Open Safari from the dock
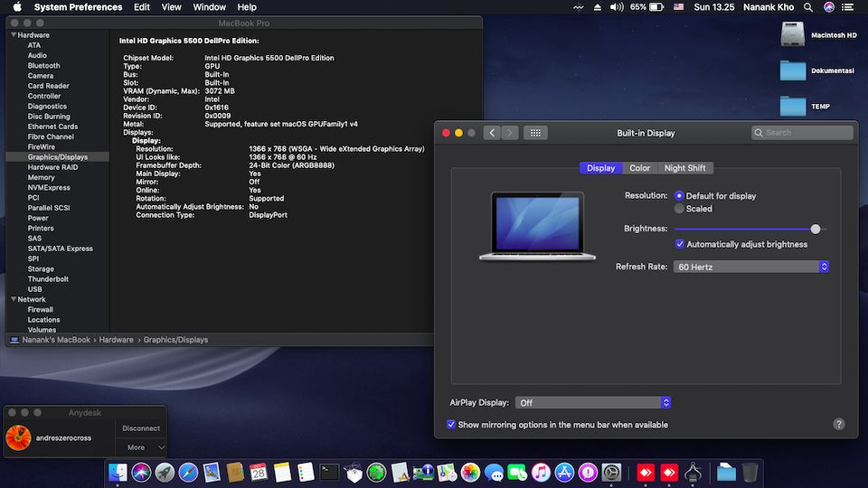 pyautogui.click(x=188, y=472)
